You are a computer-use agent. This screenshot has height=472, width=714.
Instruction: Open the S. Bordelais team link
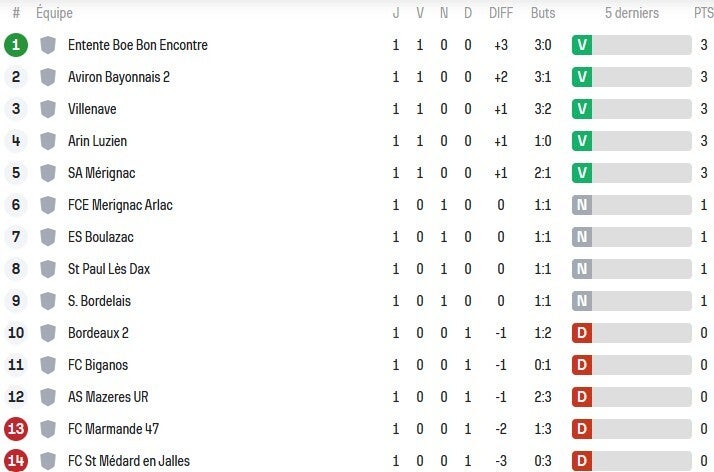99,301
